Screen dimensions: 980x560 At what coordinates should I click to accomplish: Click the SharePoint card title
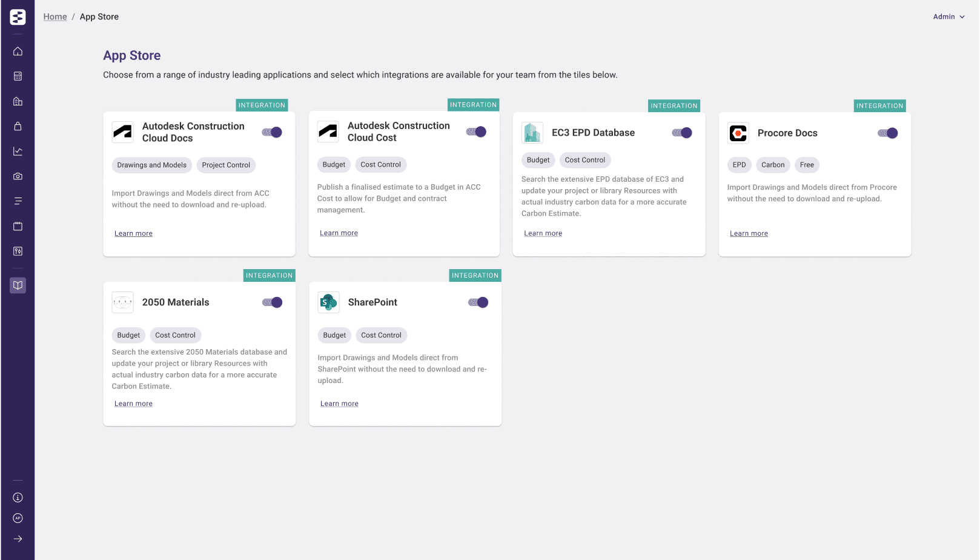372,302
